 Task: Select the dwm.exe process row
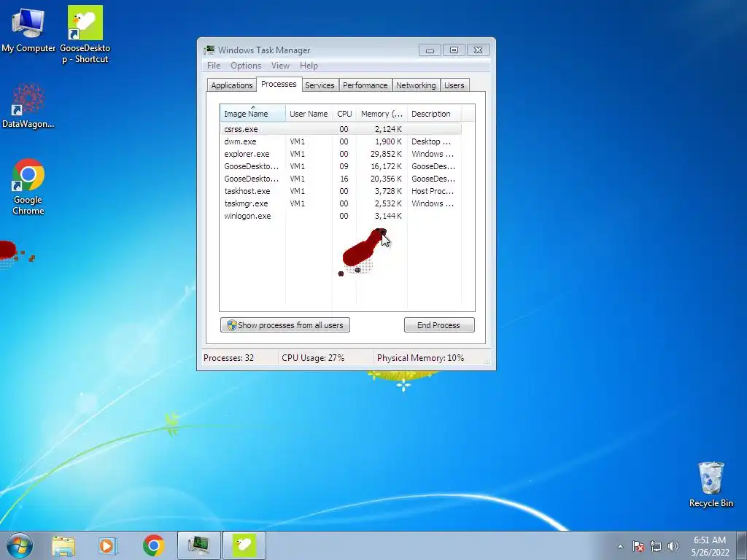point(341,141)
